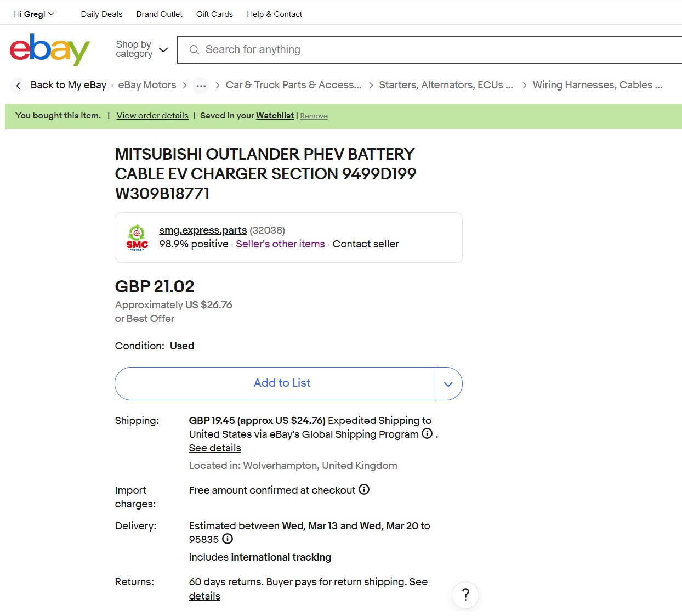Click delivery ZIP code info icon
682x616 pixels.
pyautogui.click(x=228, y=539)
